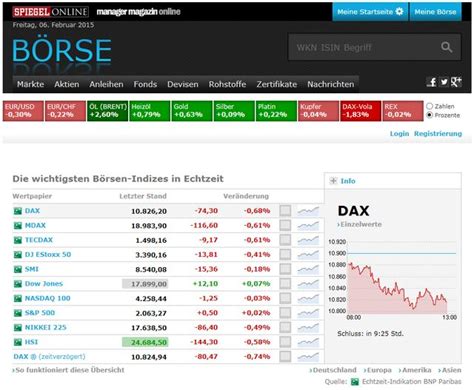This screenshot has height=390, width=474.
Task: Click the green icon beside NASDAQ 100
Action: click(18, 298)
